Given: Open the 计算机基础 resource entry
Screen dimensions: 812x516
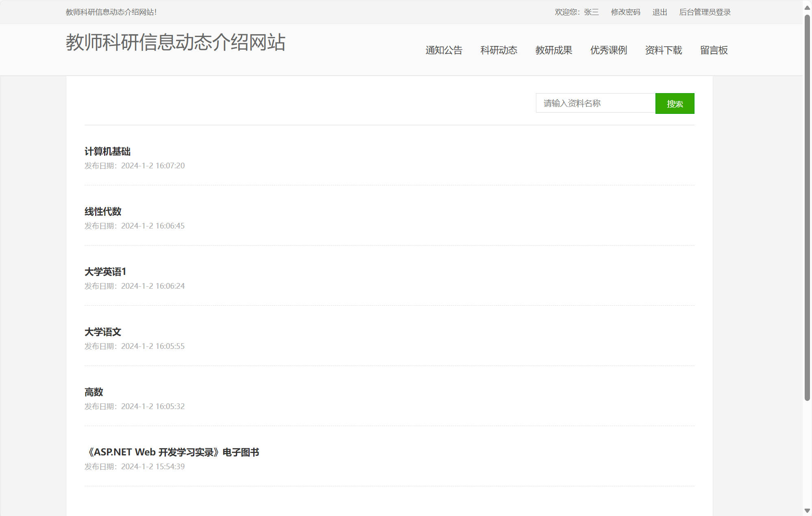Looking at the screenshot, I should [107, 152].
